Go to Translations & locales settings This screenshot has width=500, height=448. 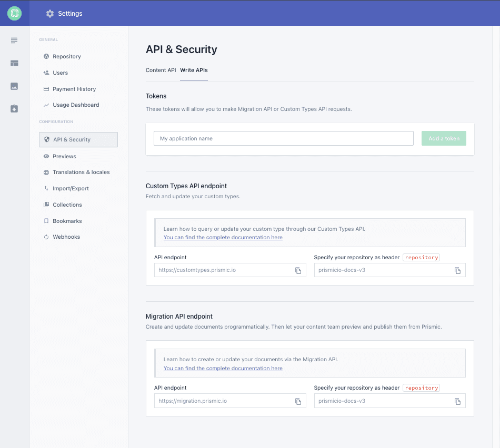point(81,172)
